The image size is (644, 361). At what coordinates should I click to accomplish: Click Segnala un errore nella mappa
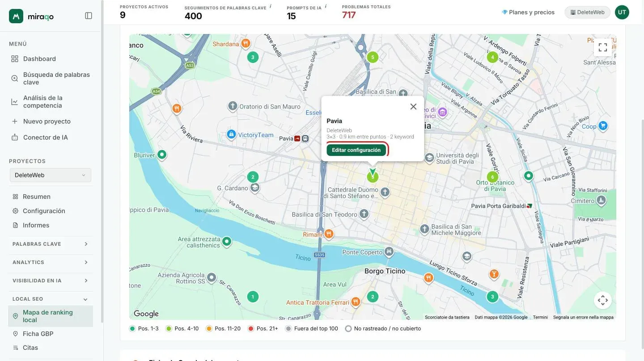click(583, 317)
